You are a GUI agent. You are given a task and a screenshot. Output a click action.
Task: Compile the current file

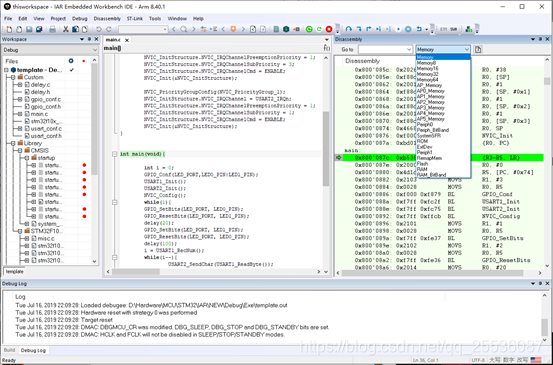pyautogui.click(x=276, y=29)
